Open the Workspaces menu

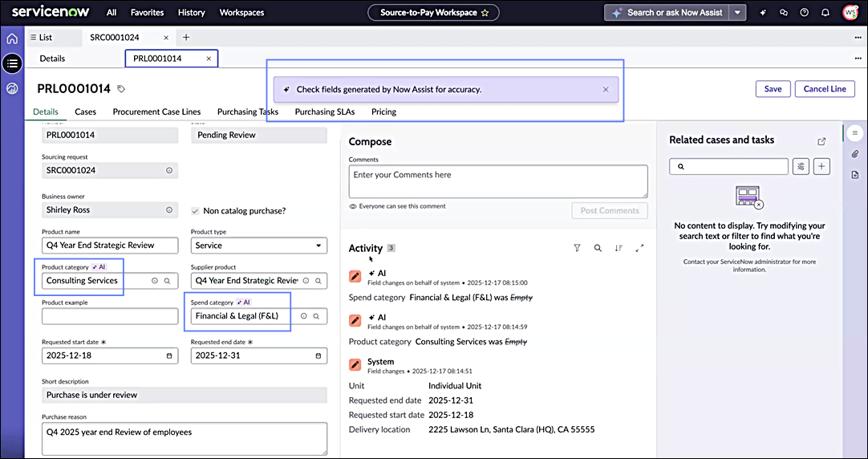(x=242, y=12)
